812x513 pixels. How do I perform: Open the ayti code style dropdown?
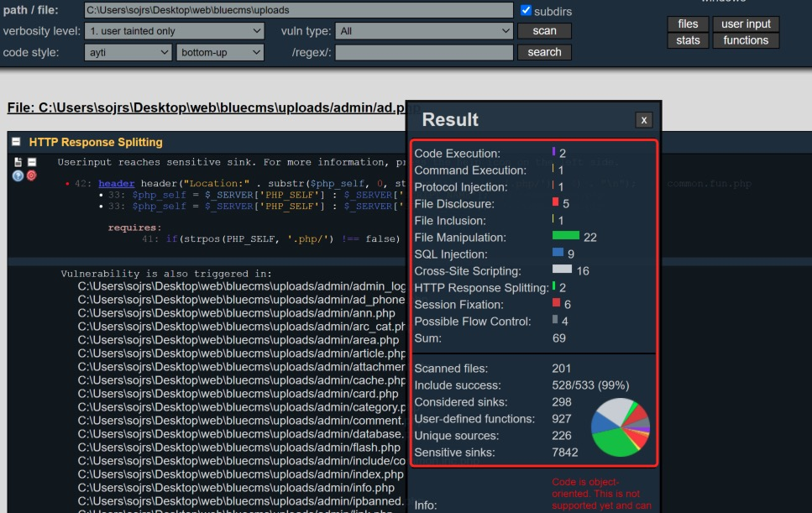[x=128, y=52]
